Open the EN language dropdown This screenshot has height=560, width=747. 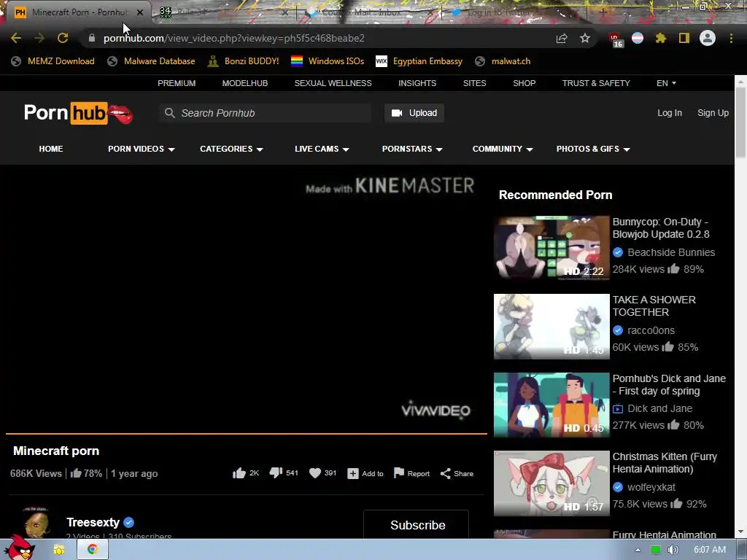click(666, 83)
